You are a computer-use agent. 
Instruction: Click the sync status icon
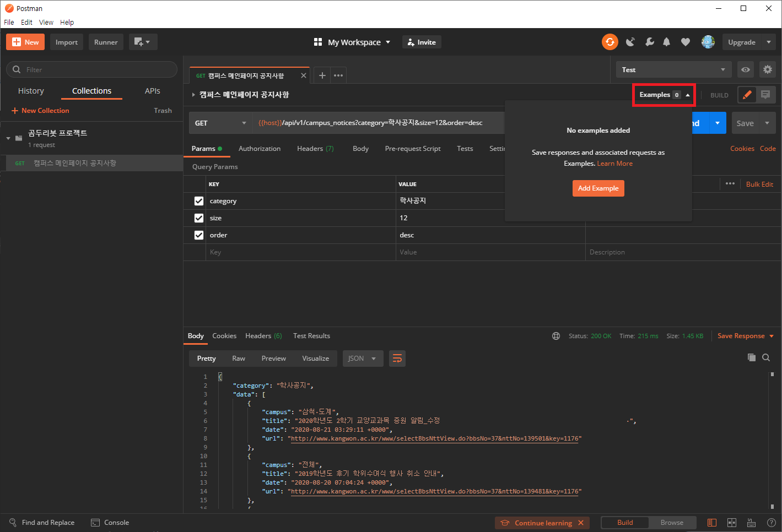click(610, 42)
